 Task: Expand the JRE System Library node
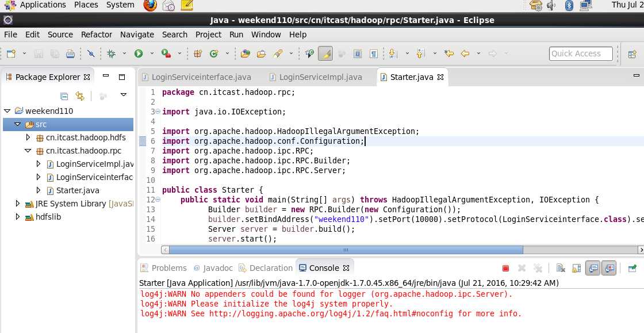tap(18, 203)
